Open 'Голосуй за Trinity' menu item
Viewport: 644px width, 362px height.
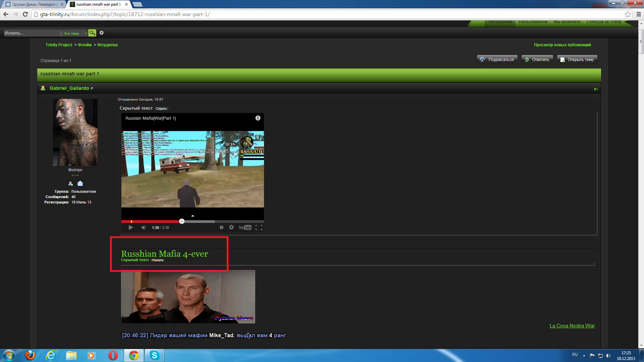(x=604, y=22)
